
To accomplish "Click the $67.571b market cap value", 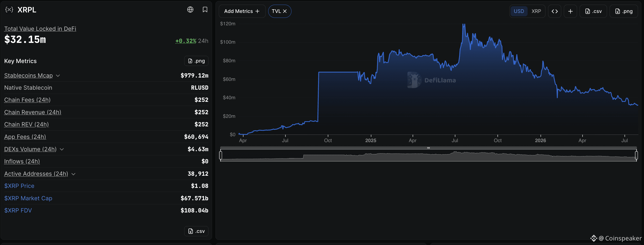I will click(194, 198).
